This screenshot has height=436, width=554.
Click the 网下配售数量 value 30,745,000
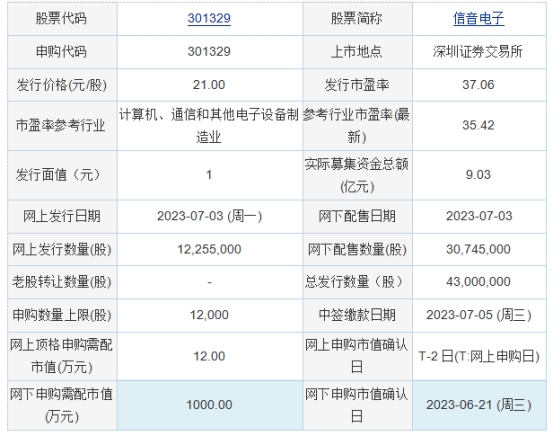[x=478, y=249]
